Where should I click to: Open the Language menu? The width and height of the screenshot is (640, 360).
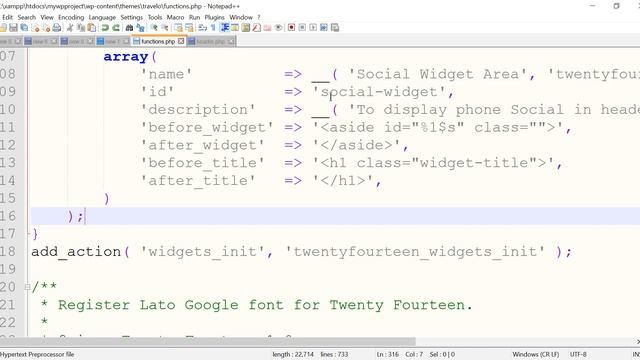pyautogui.click(x=102, y=17)
